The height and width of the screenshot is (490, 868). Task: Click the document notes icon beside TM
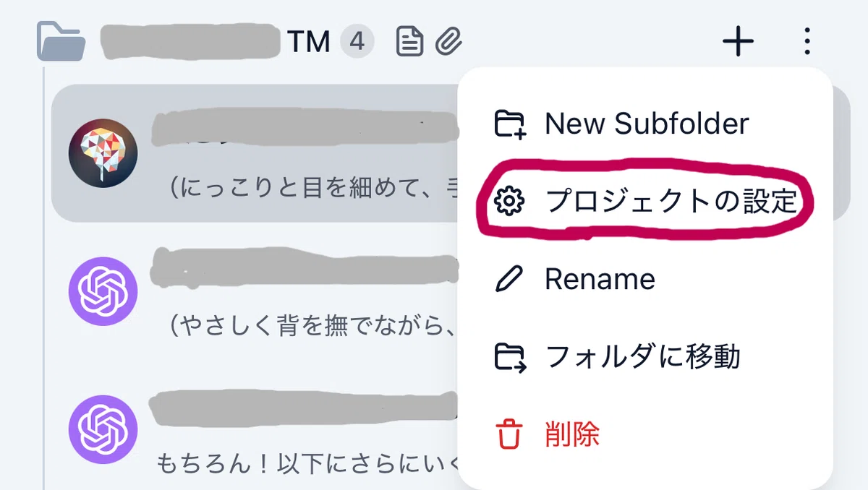[410, 42]
